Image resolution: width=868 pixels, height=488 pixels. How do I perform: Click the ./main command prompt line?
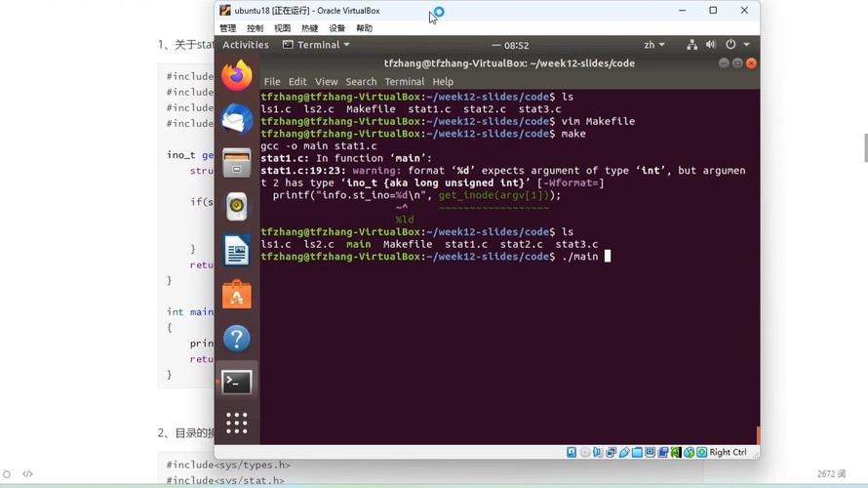click(436, 257)
